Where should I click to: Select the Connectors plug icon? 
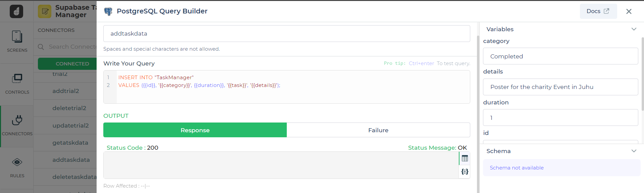[x=17, y=120]
